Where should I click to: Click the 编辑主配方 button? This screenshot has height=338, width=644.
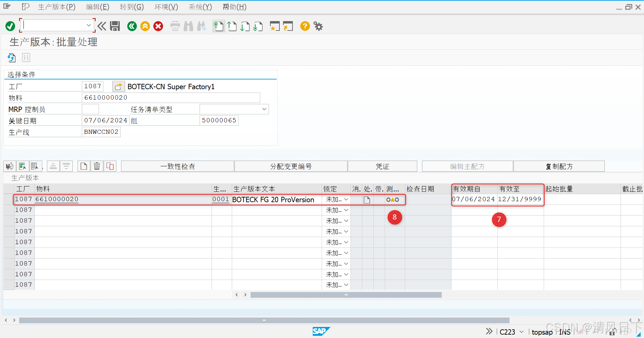(467, 166)
